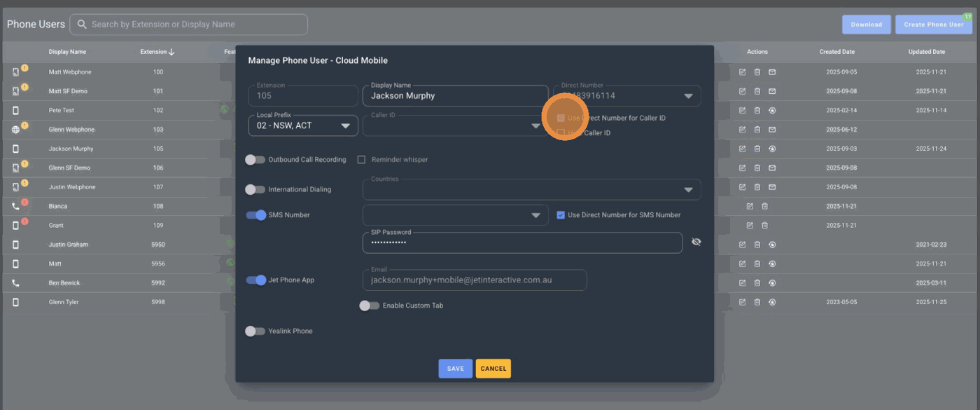The width and height of the screenshot is (980, 410).
Task: Delete the Glenn SF Demo user
Action: point(757,168)
